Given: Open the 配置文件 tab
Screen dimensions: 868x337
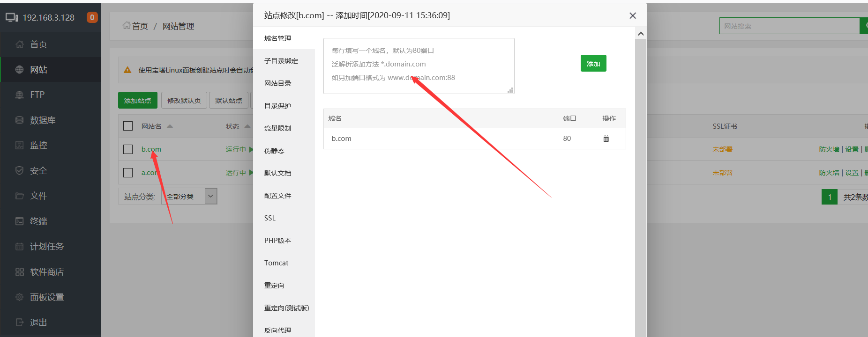Looking at the screenshot, I should [284, 196].
